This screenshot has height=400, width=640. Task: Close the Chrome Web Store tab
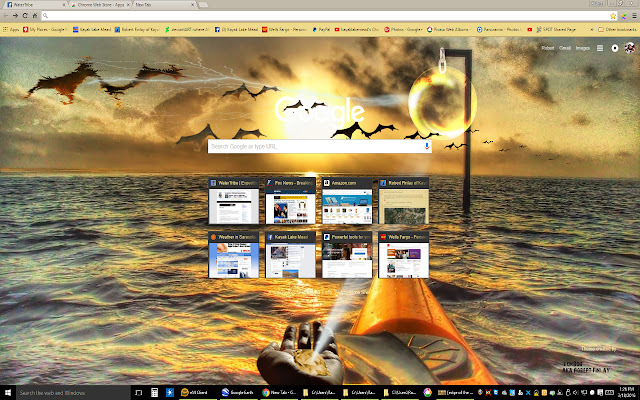pos(128,5)
